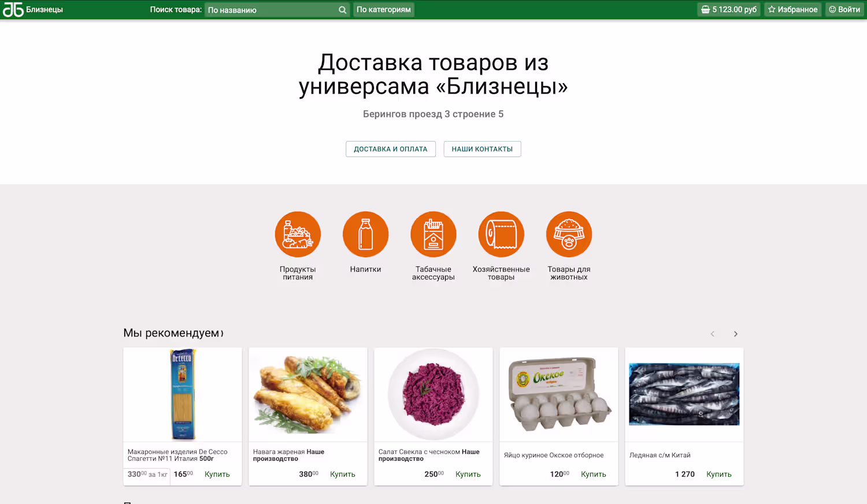
Task: Open the Продукты питания category icon
Action: tap(298, 234)
